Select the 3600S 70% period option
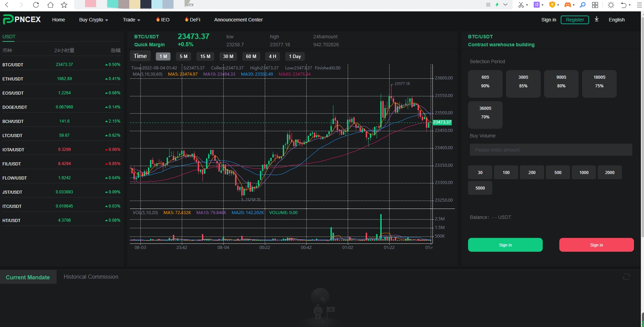644x327 pixels. point(485,113)
